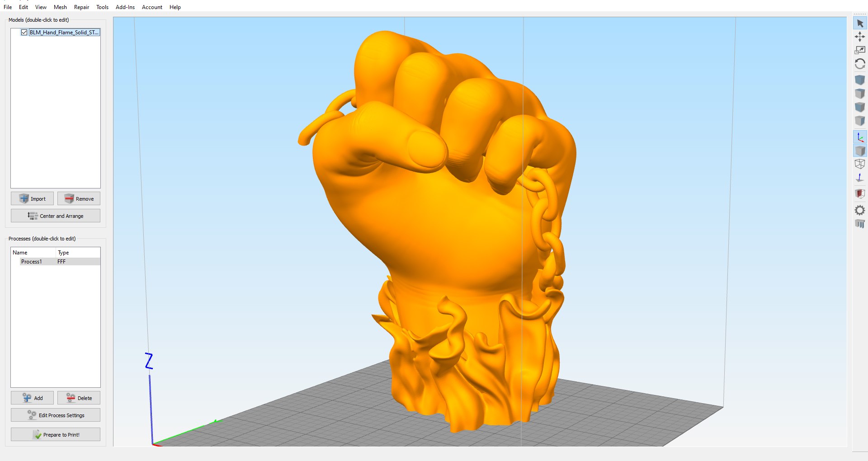Open the Repair menu
868x461 pixels.
tap(81, 7)
